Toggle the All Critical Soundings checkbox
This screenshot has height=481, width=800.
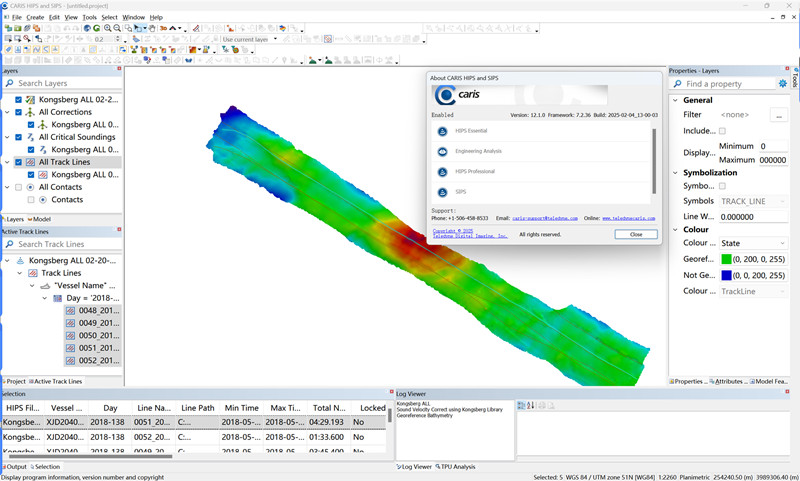point(18,137)
